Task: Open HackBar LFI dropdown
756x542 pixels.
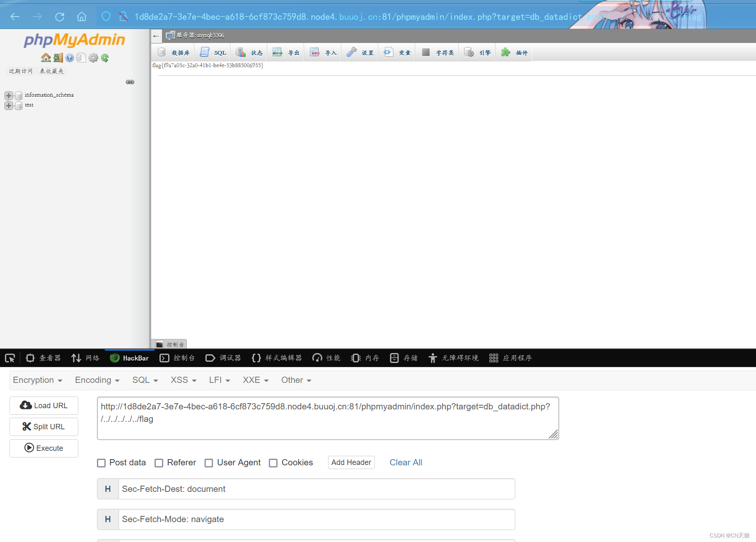Action: (x=220, y=380)
